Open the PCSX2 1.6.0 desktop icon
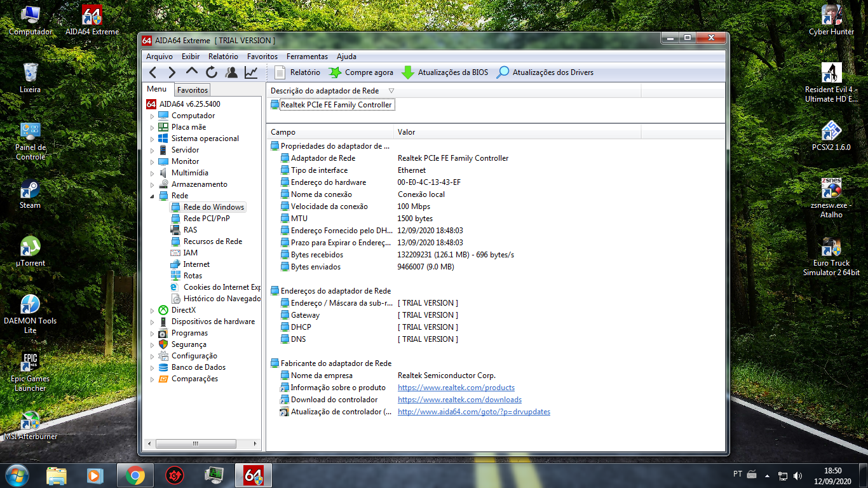 (x=831, y=137)
